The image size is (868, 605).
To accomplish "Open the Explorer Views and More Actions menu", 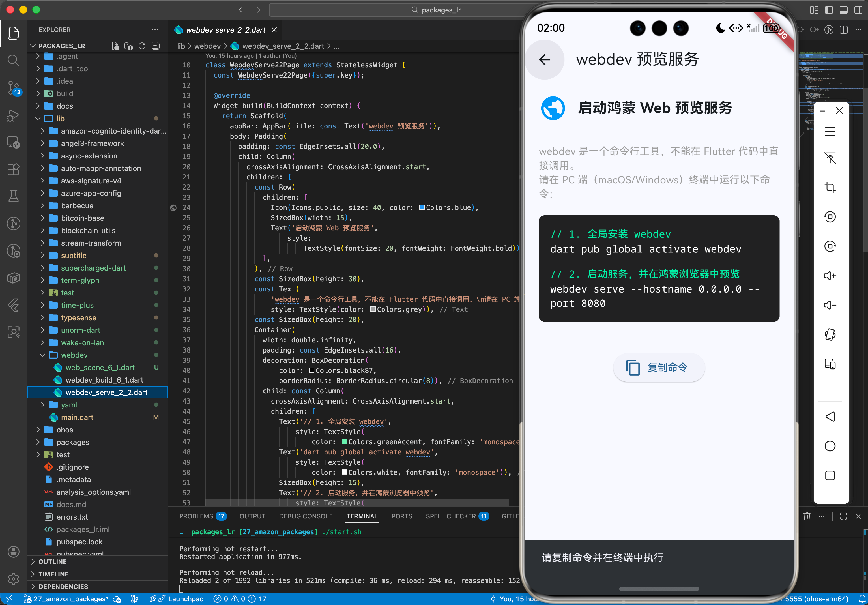I will click(x=155, y=29).
